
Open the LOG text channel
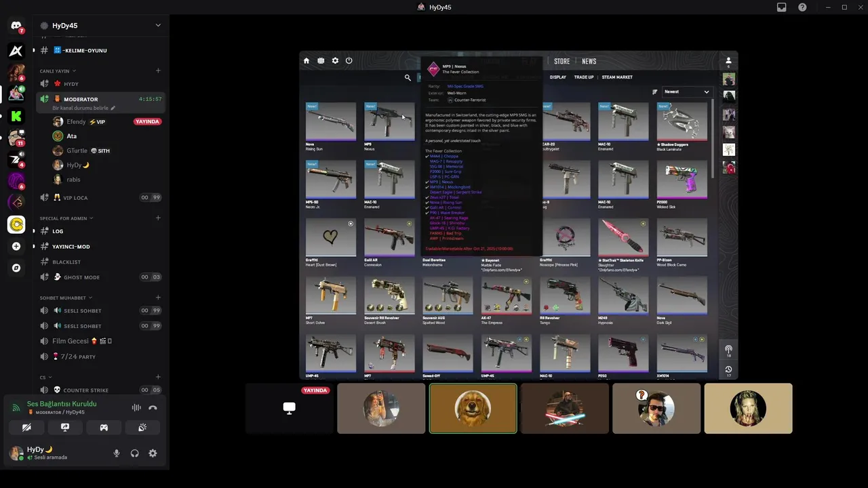[x=102, y=231]
